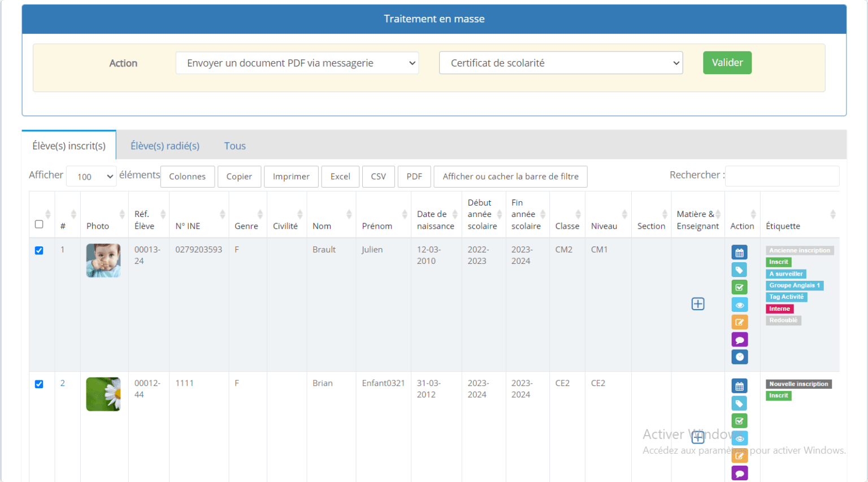This screenshot has width=868, height=482.
Task: Expand the Certificat de scolarité dropdown
Action: coord(561,63)
